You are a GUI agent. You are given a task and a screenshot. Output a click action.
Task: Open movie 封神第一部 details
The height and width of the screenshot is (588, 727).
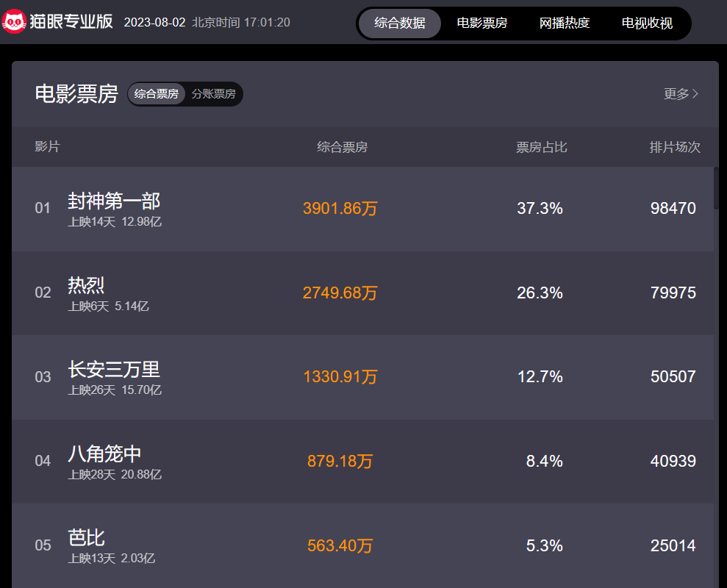[x=114, y=201]
